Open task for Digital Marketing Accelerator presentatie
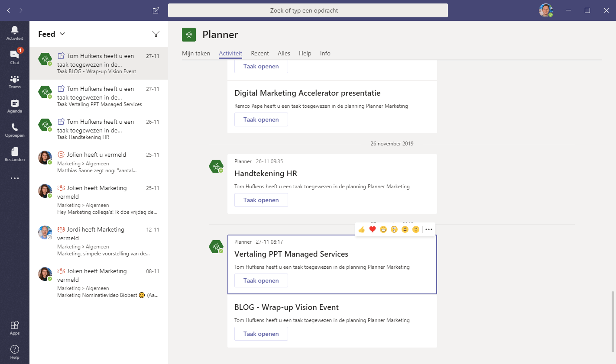 [261, 119]
